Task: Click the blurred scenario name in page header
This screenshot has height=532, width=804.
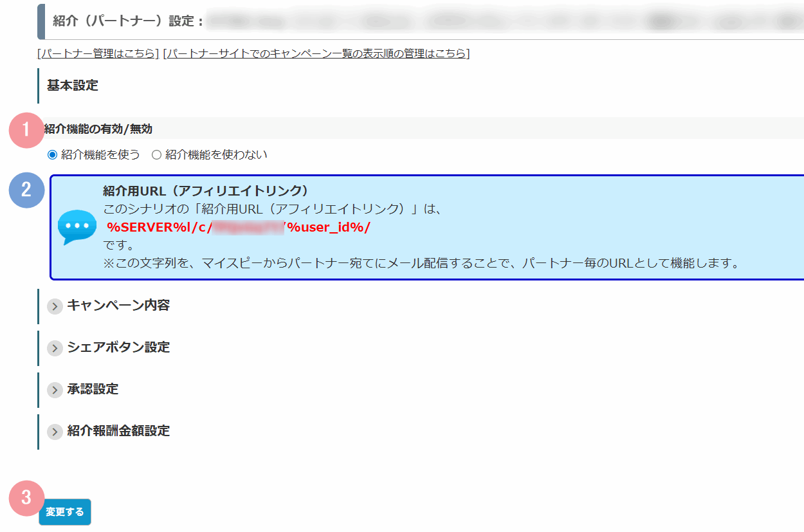Action: [502, 21]
